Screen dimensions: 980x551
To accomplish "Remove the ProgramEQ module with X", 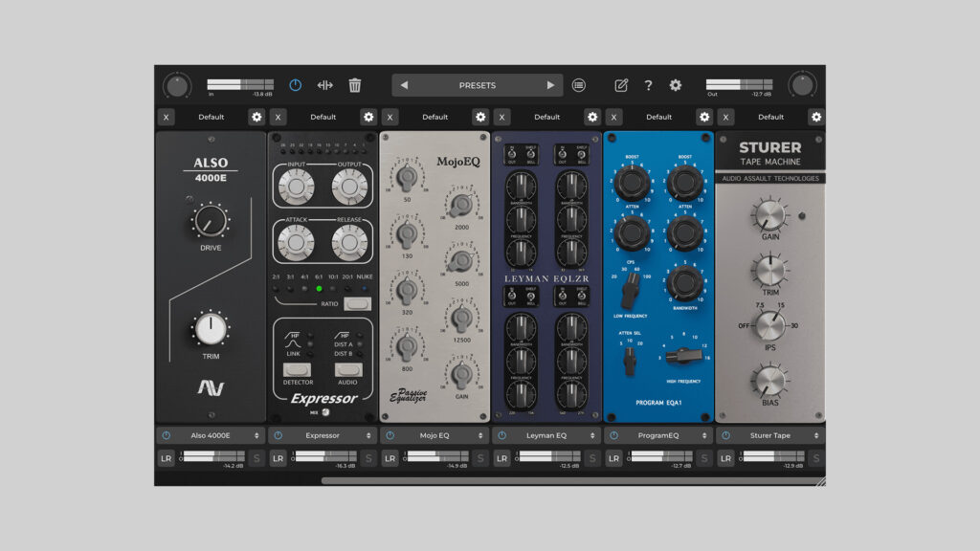I will pyautogui.click(x=613, y=117).
